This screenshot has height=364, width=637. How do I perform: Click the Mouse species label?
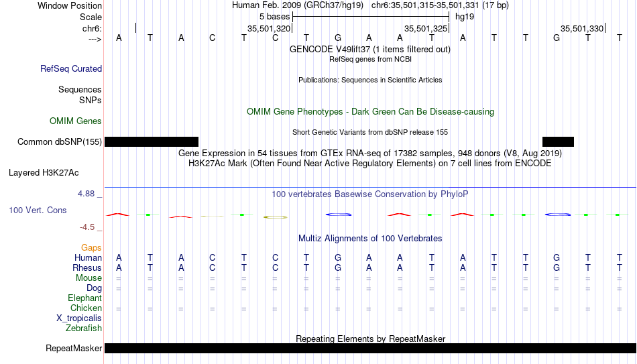point(89,278)
